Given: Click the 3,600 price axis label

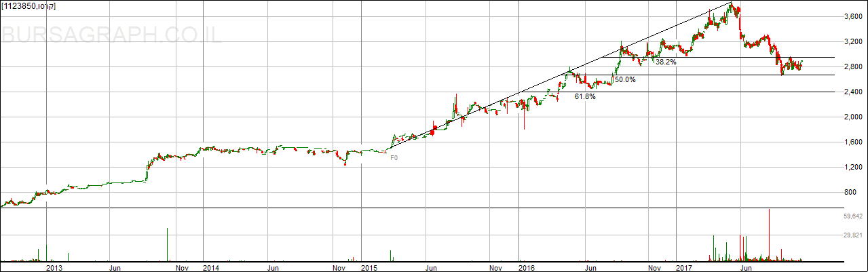Looking at the screenshot, I should [850, 16].
